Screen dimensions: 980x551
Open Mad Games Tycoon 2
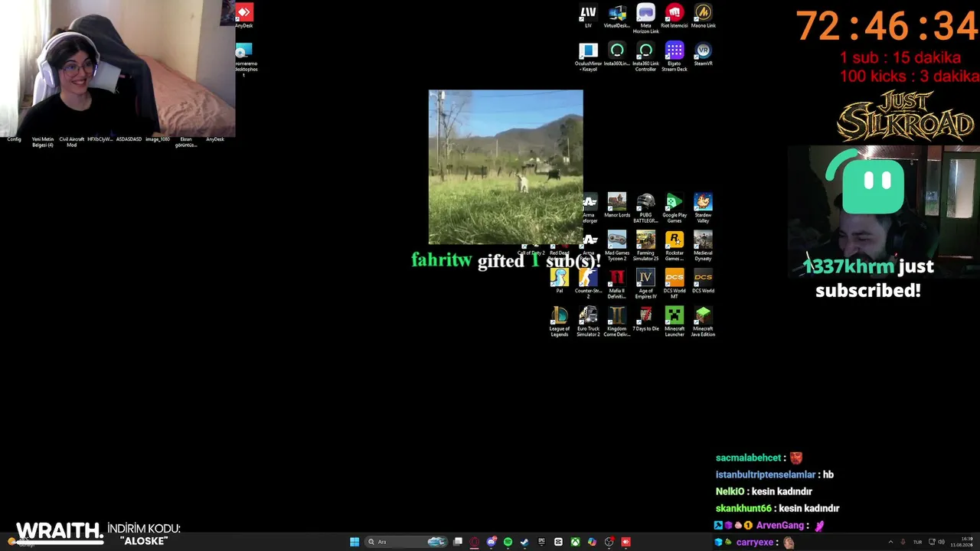(x=617, y=246)
